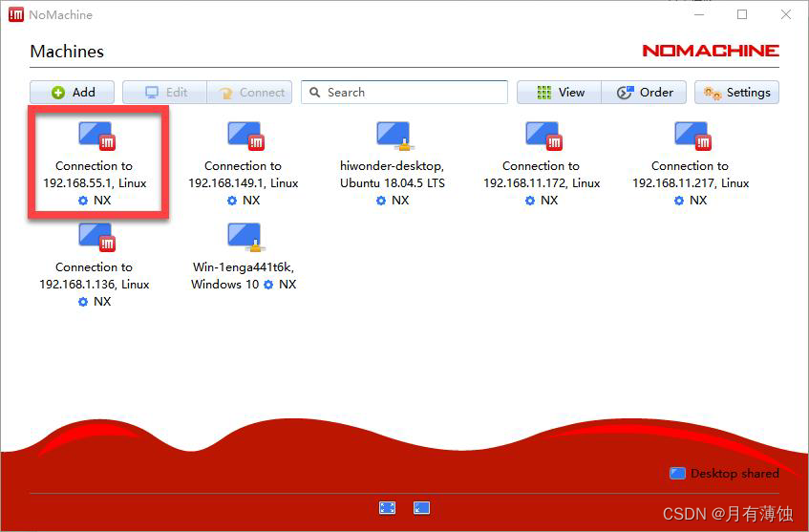Click the Connect button

click(x=249, y=93)
